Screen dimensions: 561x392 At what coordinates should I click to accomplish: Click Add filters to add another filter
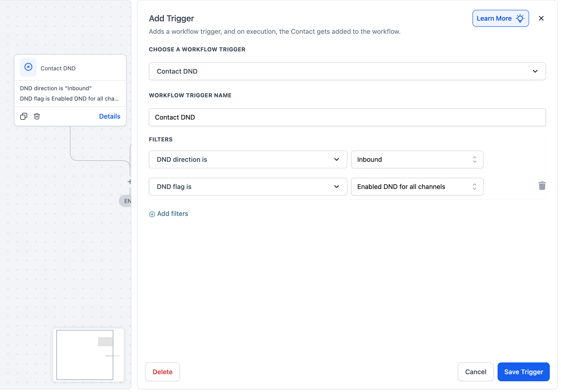(172, 214)
